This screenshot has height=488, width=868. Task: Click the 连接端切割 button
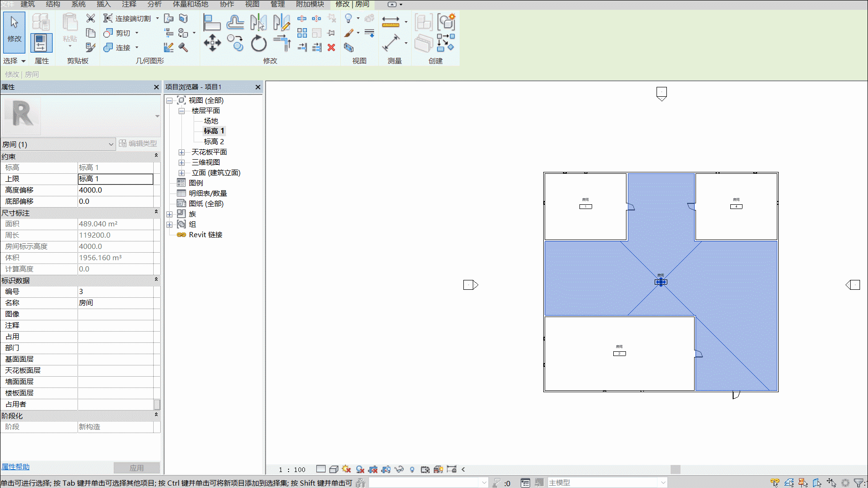pyautogui.click(x=127, y=18)
